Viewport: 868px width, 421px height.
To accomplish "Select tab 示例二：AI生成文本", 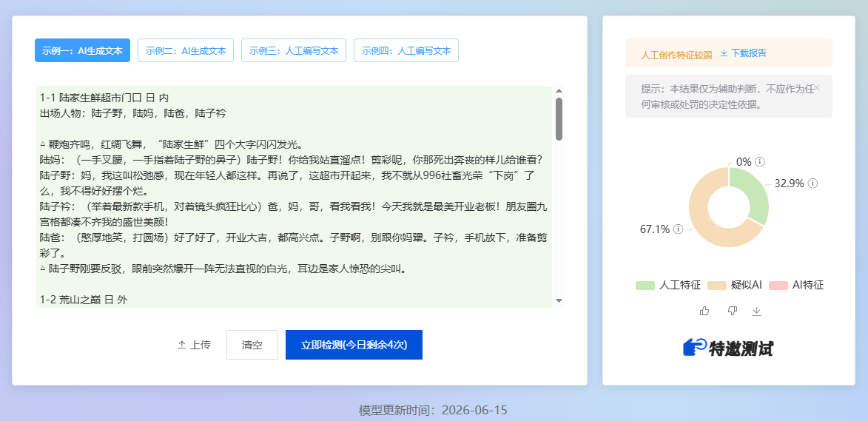I will [x=186, y=50].
